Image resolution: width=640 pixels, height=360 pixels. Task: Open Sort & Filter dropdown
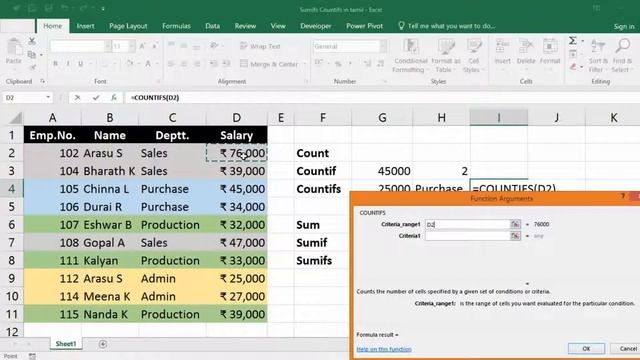598,56
